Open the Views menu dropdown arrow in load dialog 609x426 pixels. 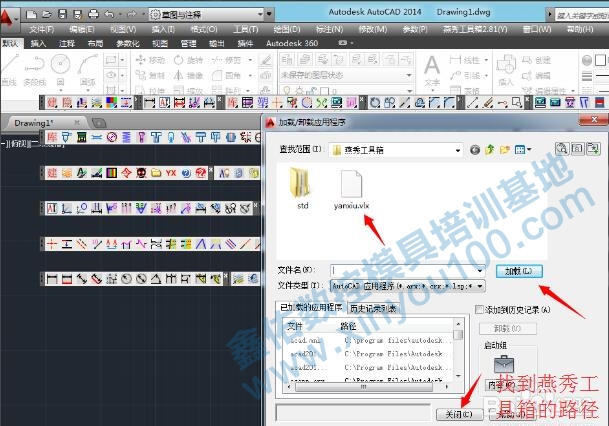pos(529,150)
